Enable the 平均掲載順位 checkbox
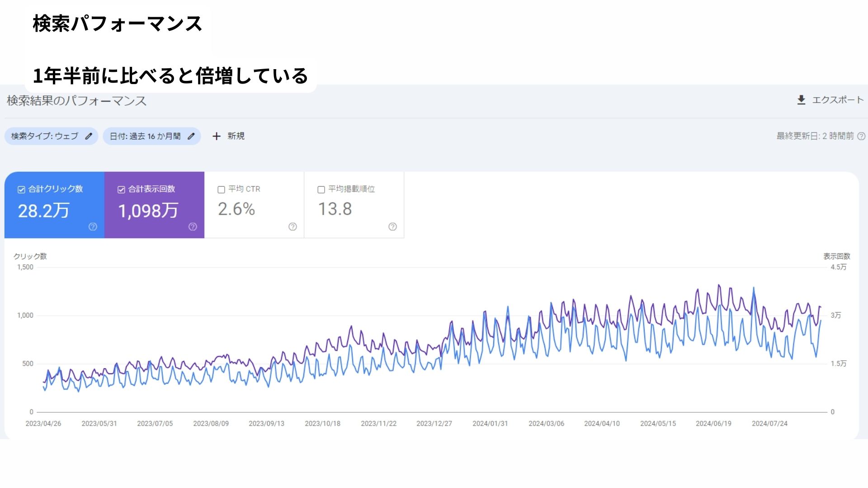The width and height of the screenshot is (868, 488). tap(321, 190)
